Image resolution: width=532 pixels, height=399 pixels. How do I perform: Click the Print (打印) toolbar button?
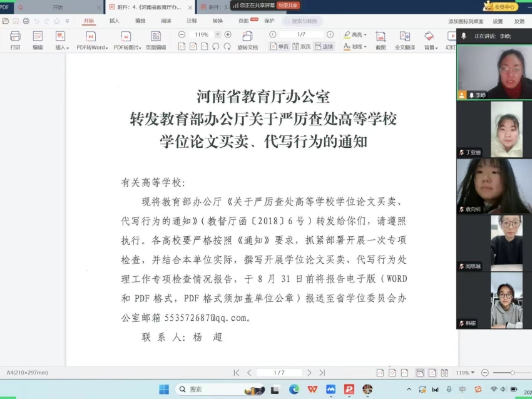coord(15,40)
